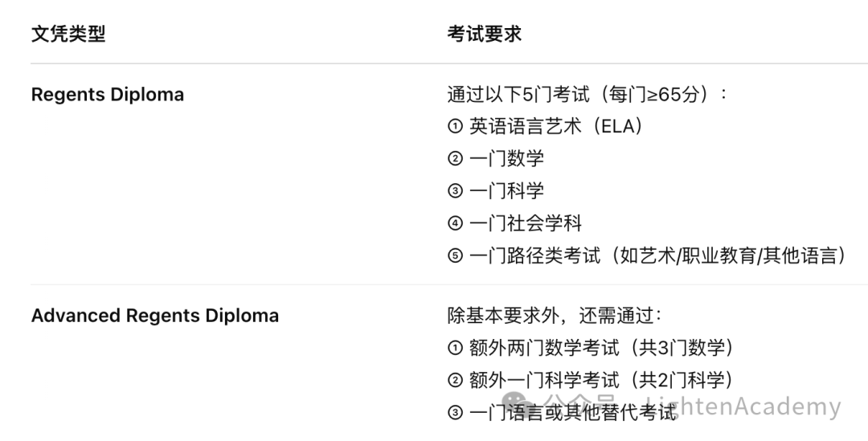Click the 考试要求 column header
The width and height of the screenshot is (868, 441).
pyautogui.click(x=485, y=34)
